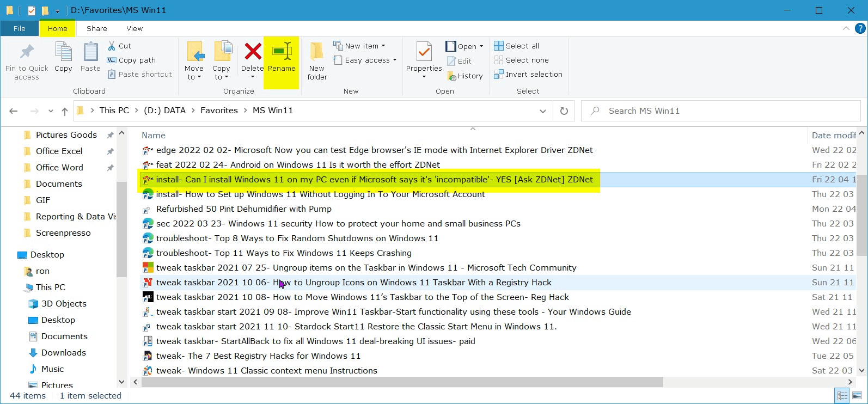
Task: Refresh the MS Win11 folder view
Action: coord(564,111)
